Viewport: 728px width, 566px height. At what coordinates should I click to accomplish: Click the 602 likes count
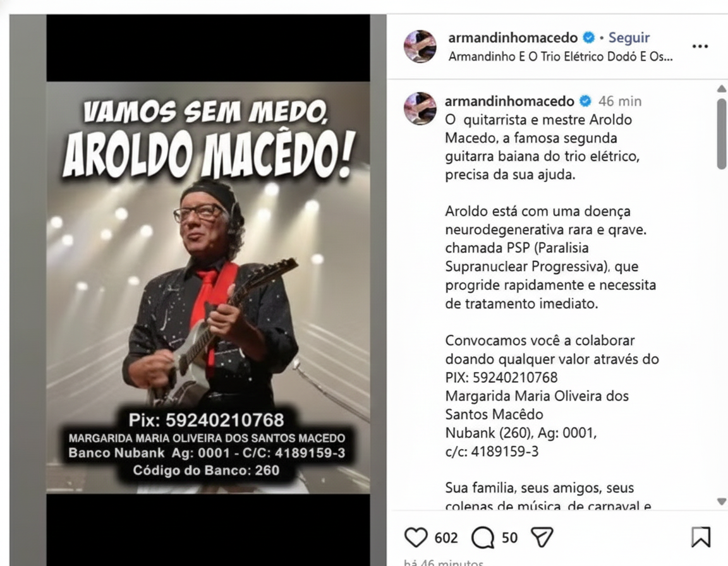click(x=446, y=538)
